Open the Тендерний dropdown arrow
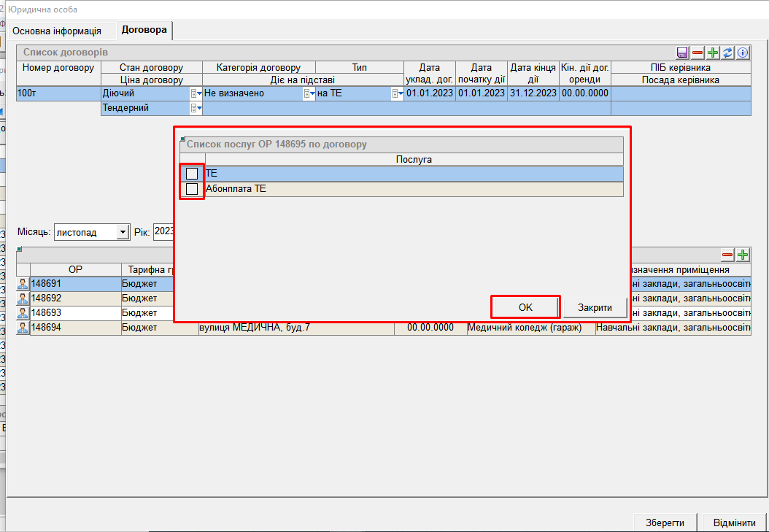The width and height of the screenshot is (769, 532). (x=196, y=108)
